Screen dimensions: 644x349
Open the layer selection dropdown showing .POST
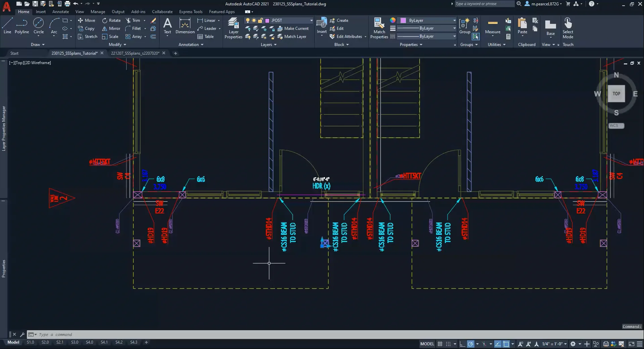click(x=312, y=20)
